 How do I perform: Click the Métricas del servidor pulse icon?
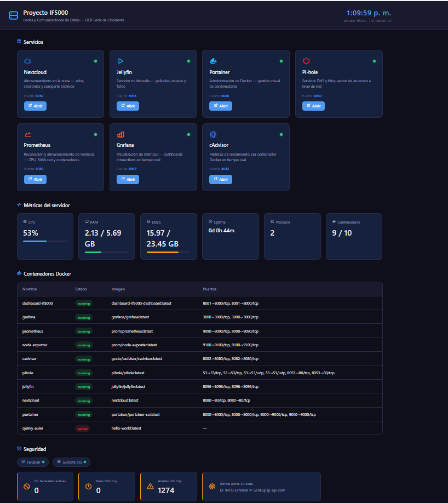coord(19,205)
